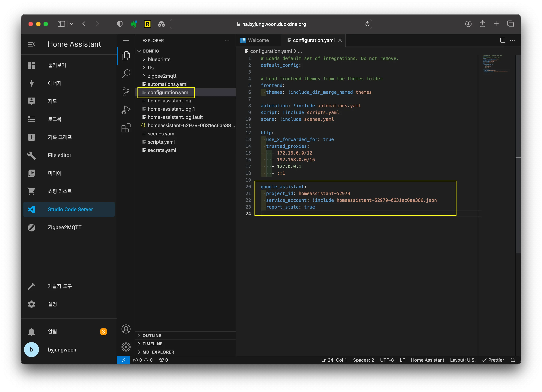Go back in Safari
Image resolution: width=542 pixels, height=392 pixels.
[x=84, y=24]
